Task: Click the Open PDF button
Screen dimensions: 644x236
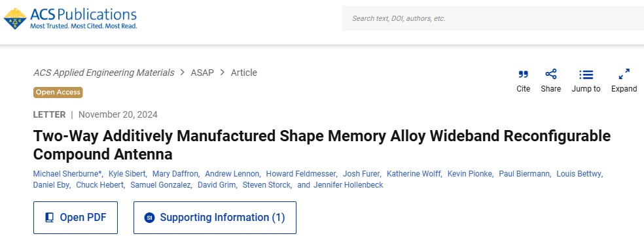Action: (x=75, y=218)
